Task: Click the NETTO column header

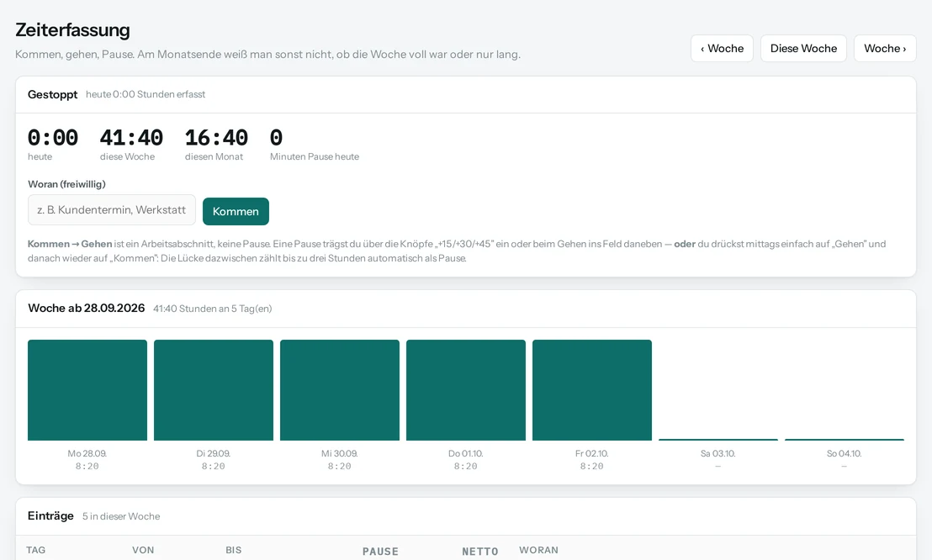Action: click(480, 552)
